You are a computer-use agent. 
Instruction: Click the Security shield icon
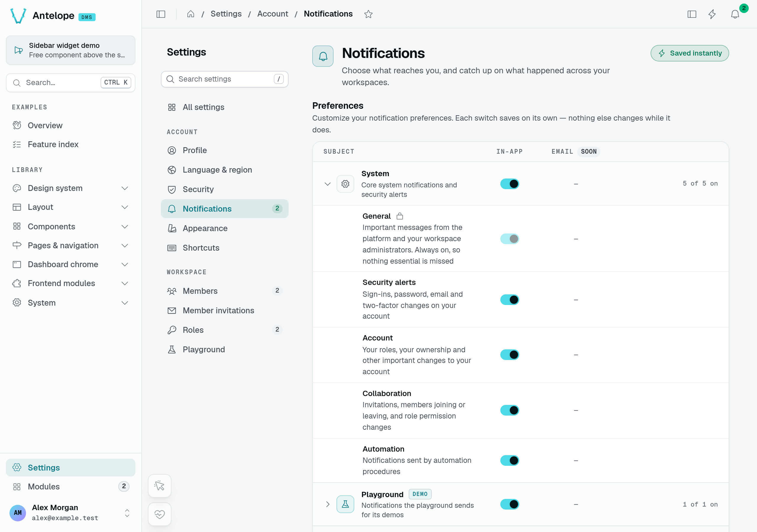coord(172,189)
